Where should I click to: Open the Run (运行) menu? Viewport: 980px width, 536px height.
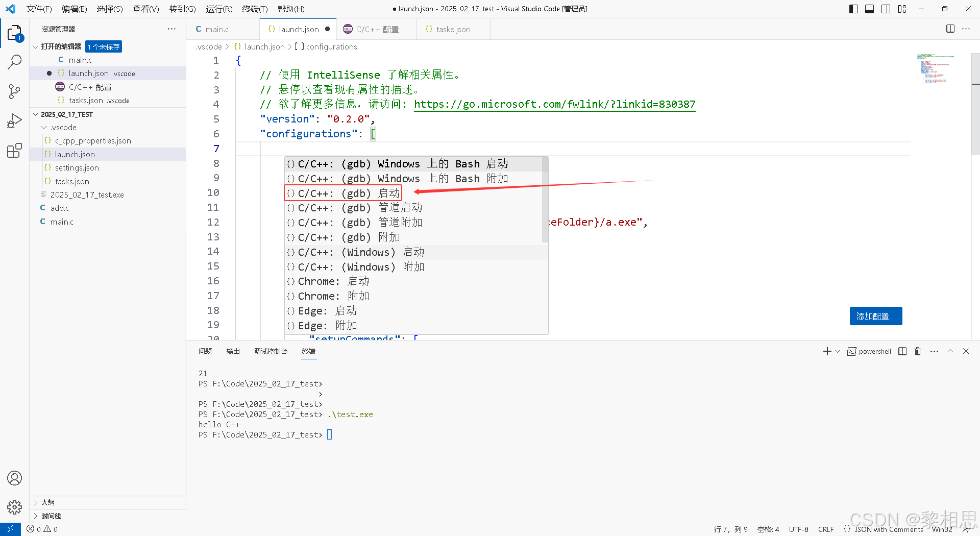click(x=219, y=9)
